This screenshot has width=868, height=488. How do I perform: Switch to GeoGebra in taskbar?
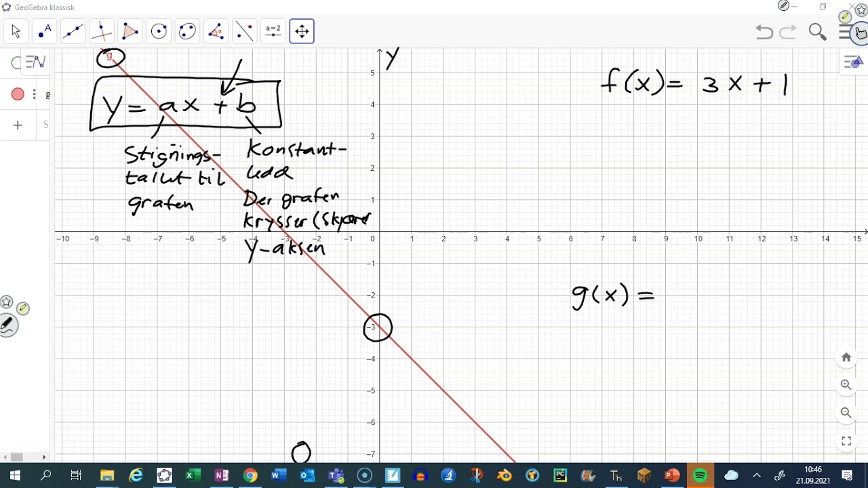164,475
